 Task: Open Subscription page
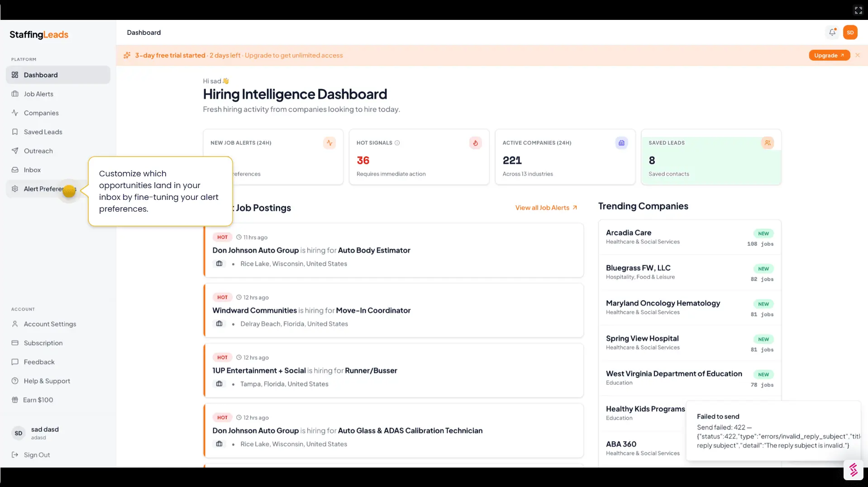[58, 343]
